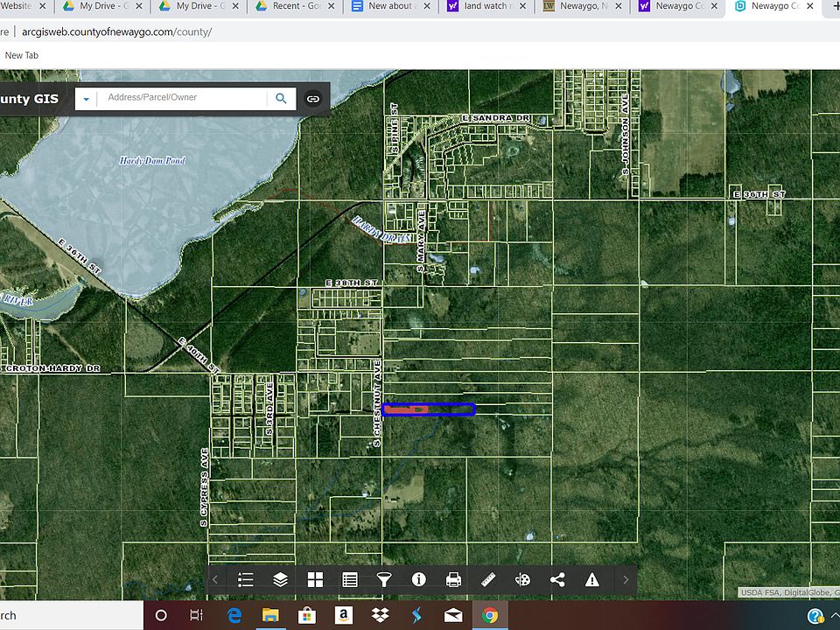The image size is (840, 630).
Task: Click the Share map icon
Action: pos(557,579)
